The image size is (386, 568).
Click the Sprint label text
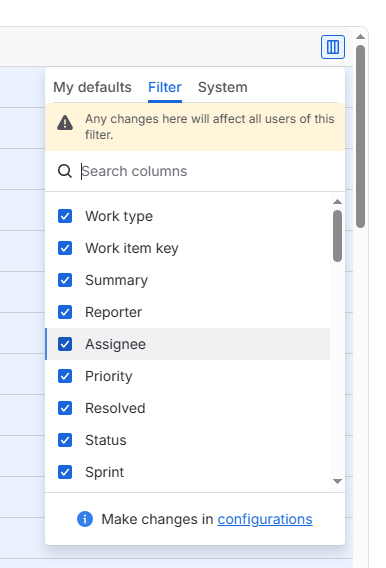pos(105,472)
